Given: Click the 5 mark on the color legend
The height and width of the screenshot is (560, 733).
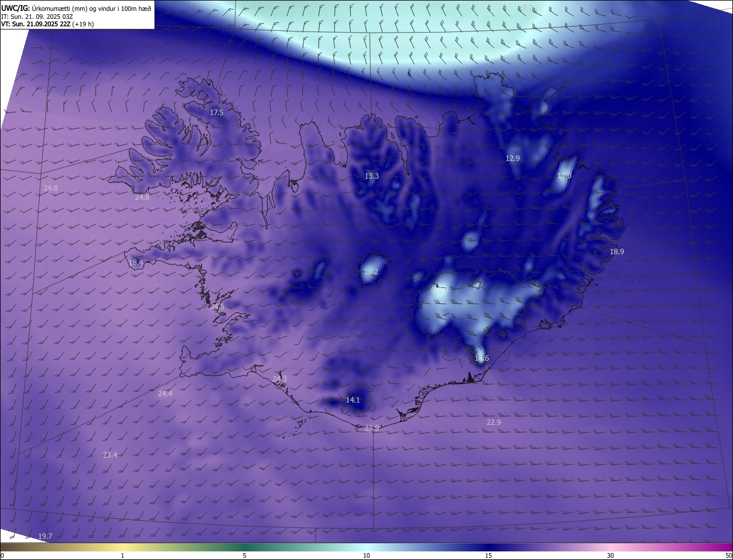Looking at the screenshot, I should (245, 556).
